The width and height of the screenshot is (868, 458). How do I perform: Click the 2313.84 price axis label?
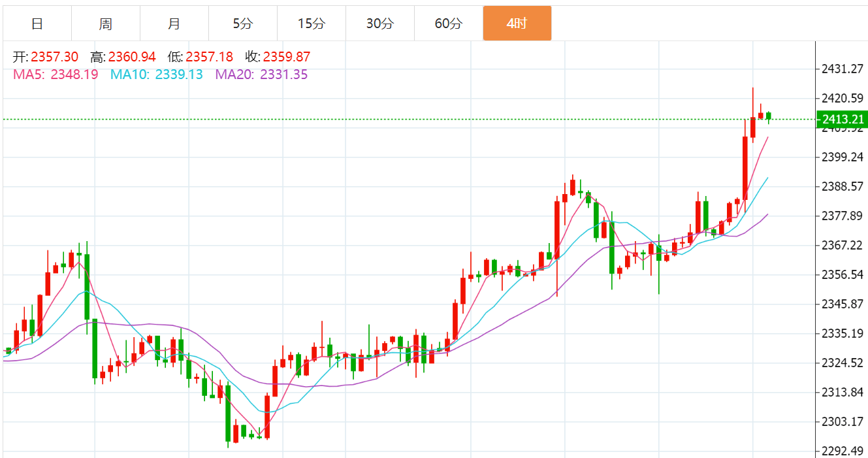(x=843, y=392)
